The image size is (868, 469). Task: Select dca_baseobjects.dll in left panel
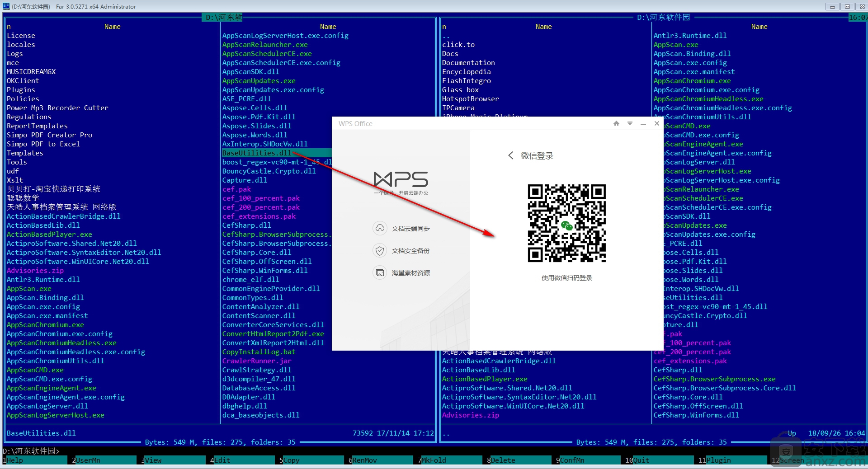pos(261,415)
